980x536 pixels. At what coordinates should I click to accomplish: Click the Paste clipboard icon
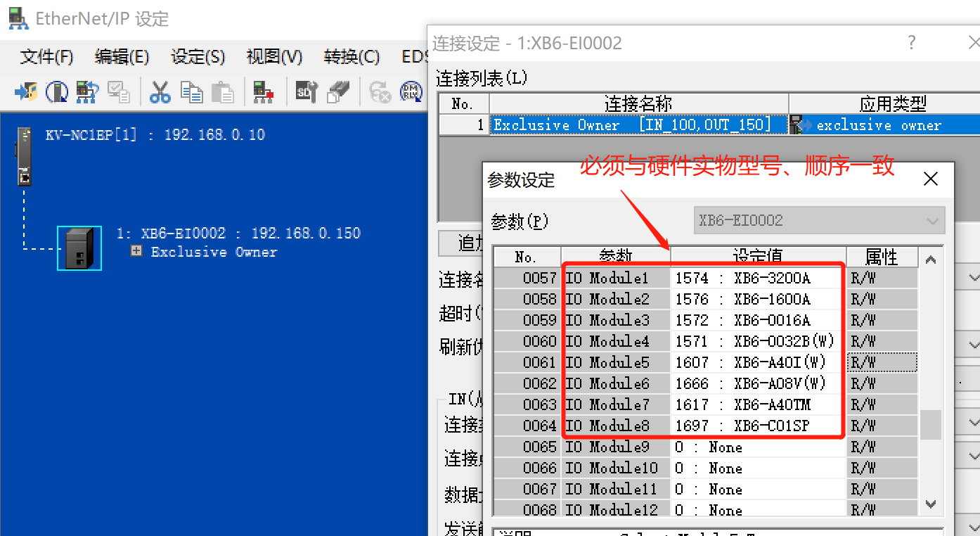click(x=222, y=92)
